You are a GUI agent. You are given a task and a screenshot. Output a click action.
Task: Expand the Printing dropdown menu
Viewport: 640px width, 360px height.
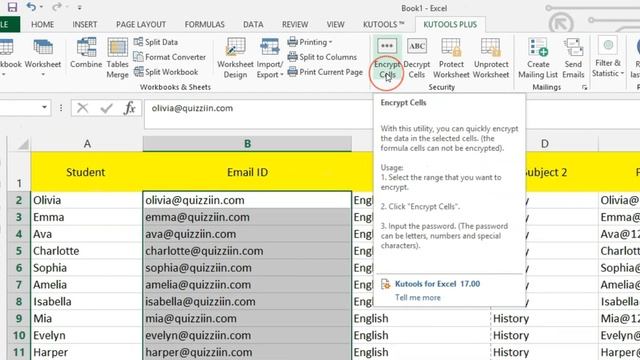(x=310, y=42)
